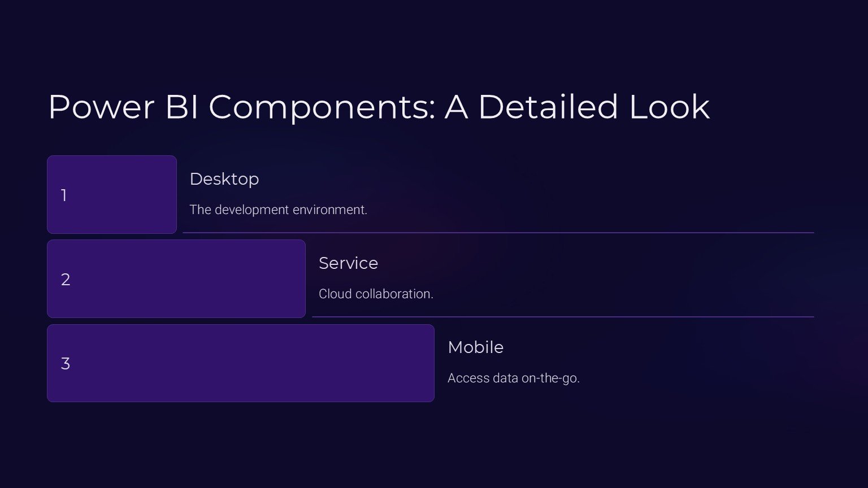Screen dimensions: 868x488
Task: Click the word "Detailed" in the title
Action: [x=548, y=107]
